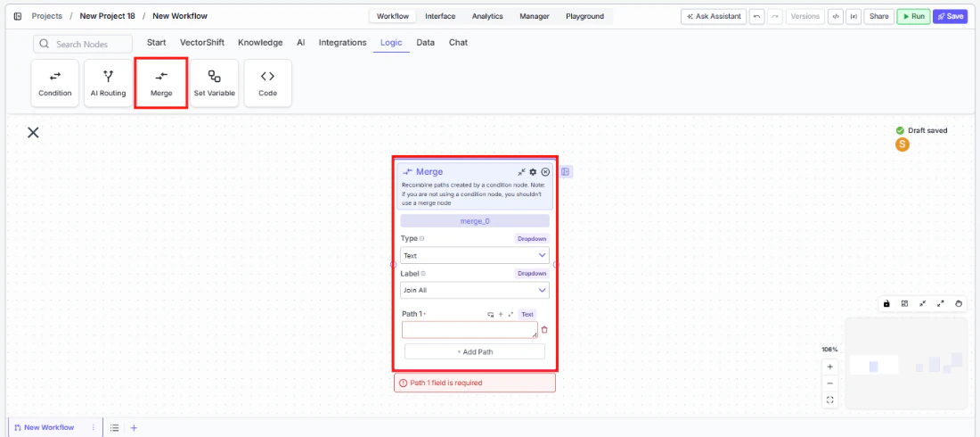The height and width of the screenshot is (437, 980).
Task: Activate the hand pan tool
Action: 959,303
